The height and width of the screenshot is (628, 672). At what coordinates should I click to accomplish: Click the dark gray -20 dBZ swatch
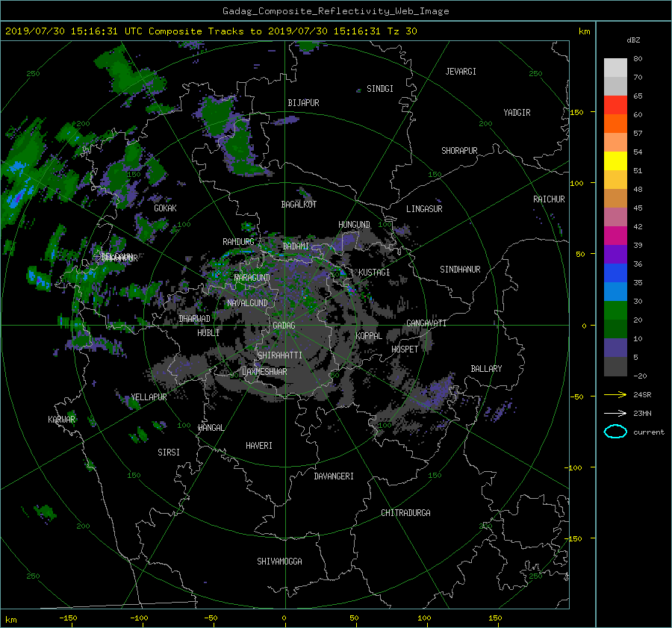coord(615,367)
